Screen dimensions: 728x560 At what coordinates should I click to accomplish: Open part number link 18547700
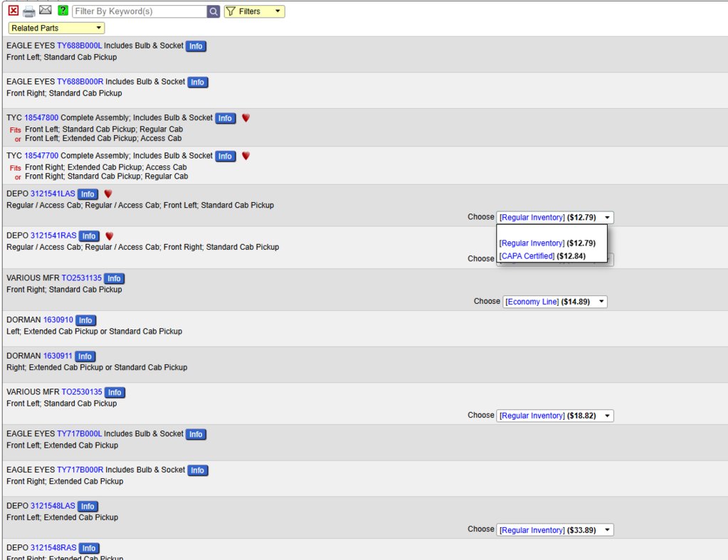pos(41,156)
